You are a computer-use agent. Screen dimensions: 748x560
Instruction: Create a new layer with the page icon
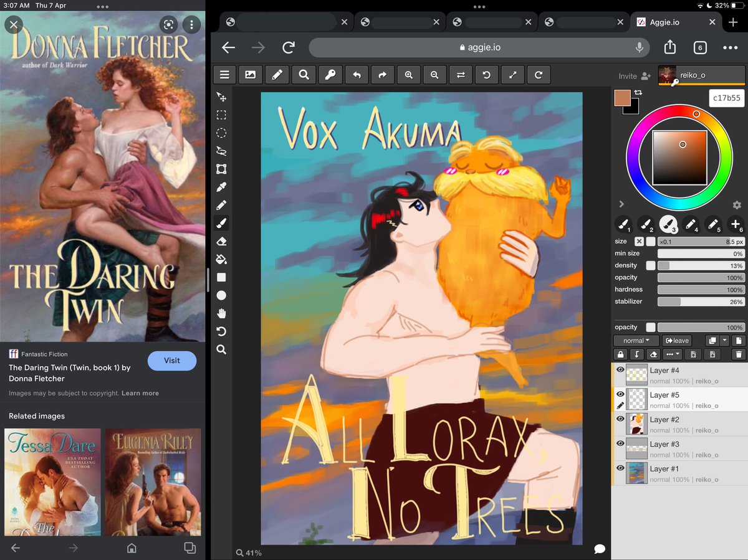tap(739, 341)
